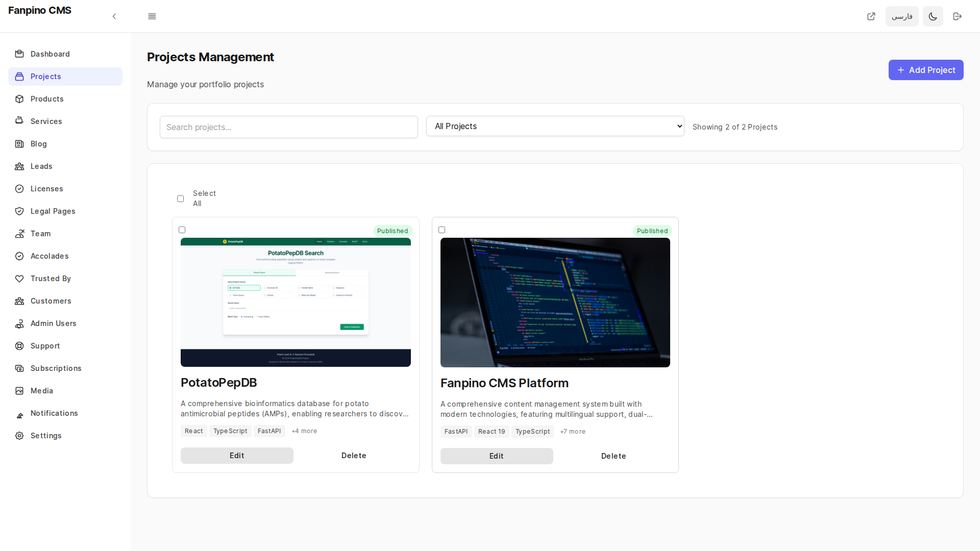Click the Blog newspaper icon

click(19, 144)
